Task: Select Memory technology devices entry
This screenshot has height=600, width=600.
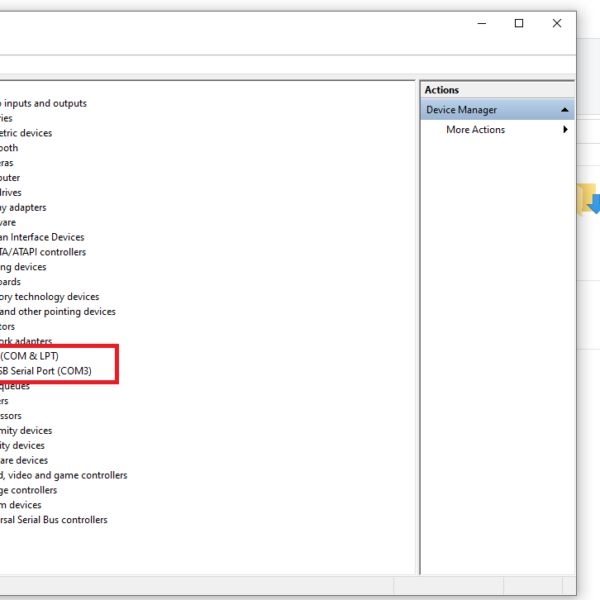Action: click(50, 296)
